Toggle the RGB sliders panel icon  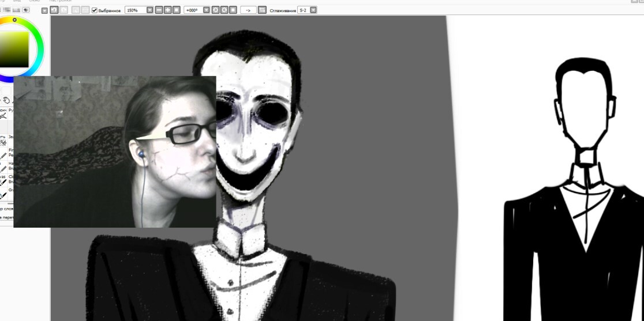point(7,9)
